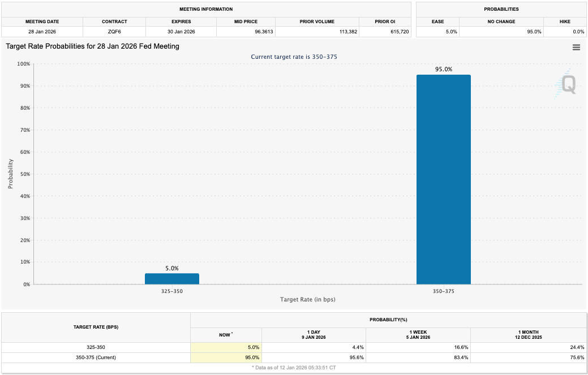Click the MEETING DATE column header
The image size is (588, 375).
click(42, 21)
